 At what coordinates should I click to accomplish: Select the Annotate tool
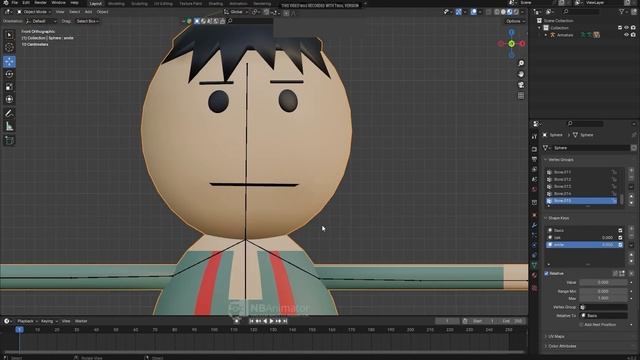pyautogui.click(x=9, y=113)
